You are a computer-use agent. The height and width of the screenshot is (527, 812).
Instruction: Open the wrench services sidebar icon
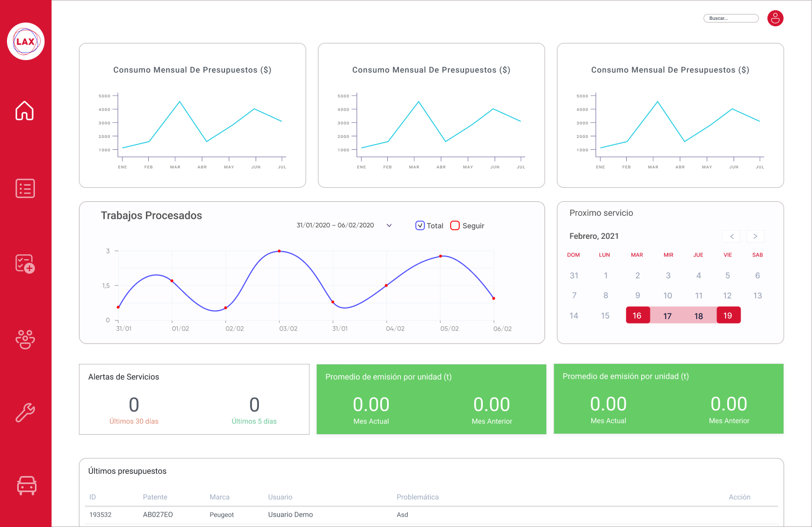pyautogui.click(x=25, y=412)
